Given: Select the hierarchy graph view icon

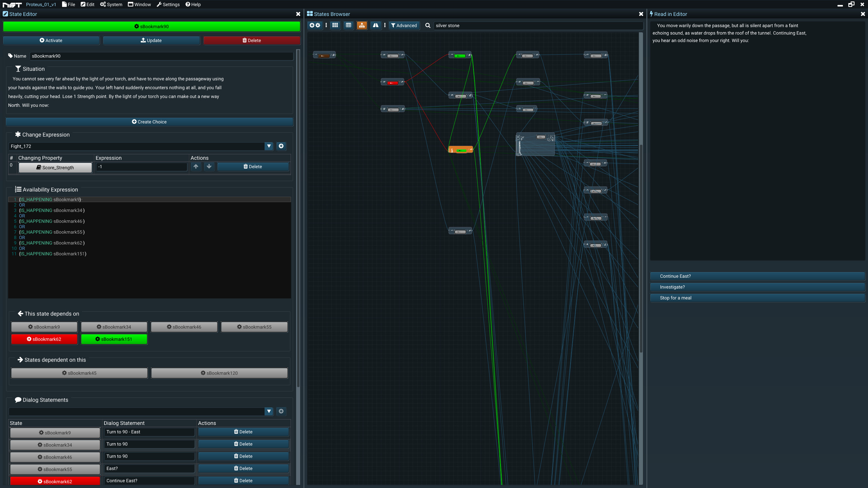Looking at the screenshot, I should [361, 25].
